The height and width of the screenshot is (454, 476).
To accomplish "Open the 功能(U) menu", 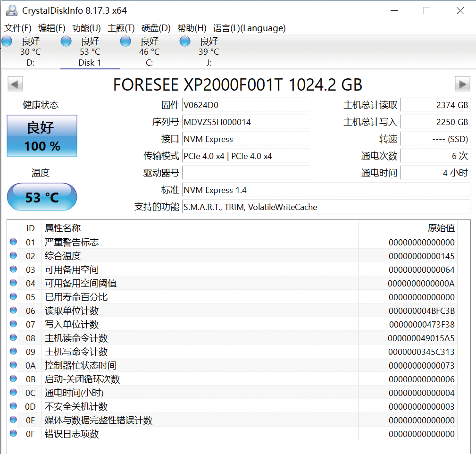I will [x=85, y=28].
